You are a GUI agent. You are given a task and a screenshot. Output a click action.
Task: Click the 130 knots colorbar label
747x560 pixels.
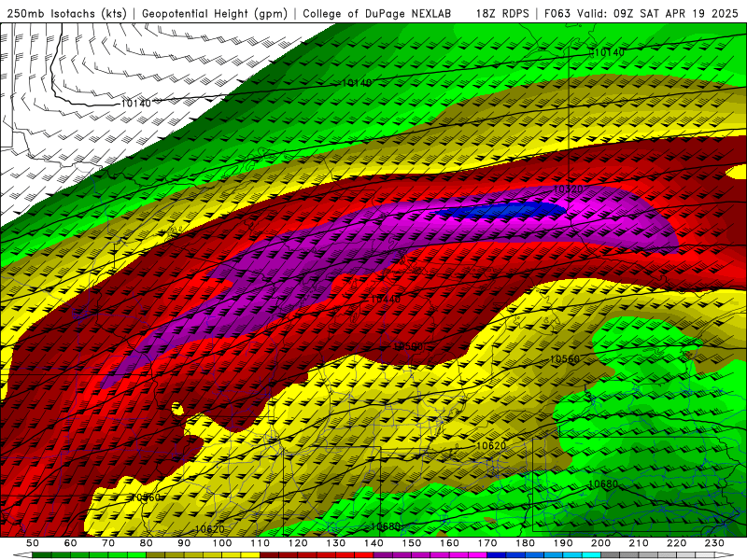(x=336, y=543)
